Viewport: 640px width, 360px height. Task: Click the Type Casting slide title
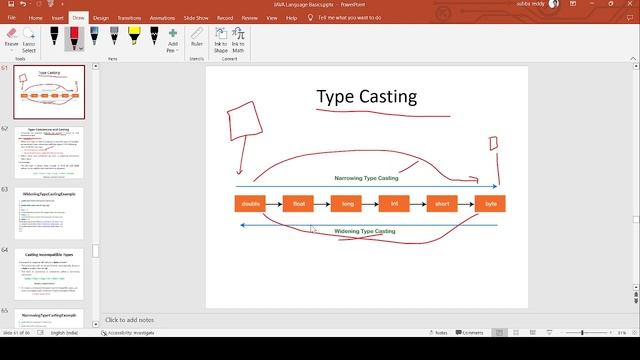coord(367,97)
